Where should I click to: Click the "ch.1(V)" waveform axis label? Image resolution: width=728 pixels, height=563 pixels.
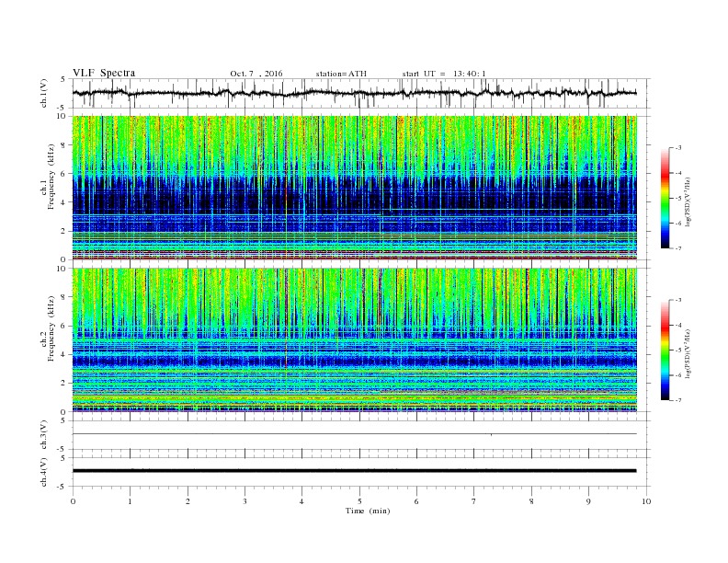pyautogui.click(x=44, y=93)
